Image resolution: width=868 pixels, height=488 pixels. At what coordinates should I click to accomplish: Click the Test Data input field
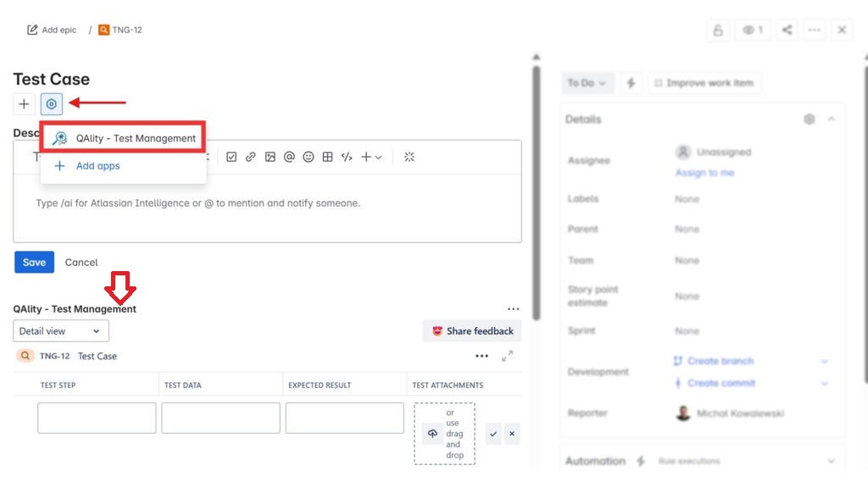(221, 418)
